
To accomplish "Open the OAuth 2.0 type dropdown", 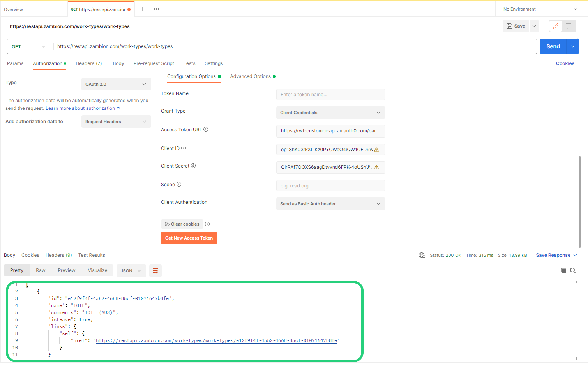I will pos(116,84).
